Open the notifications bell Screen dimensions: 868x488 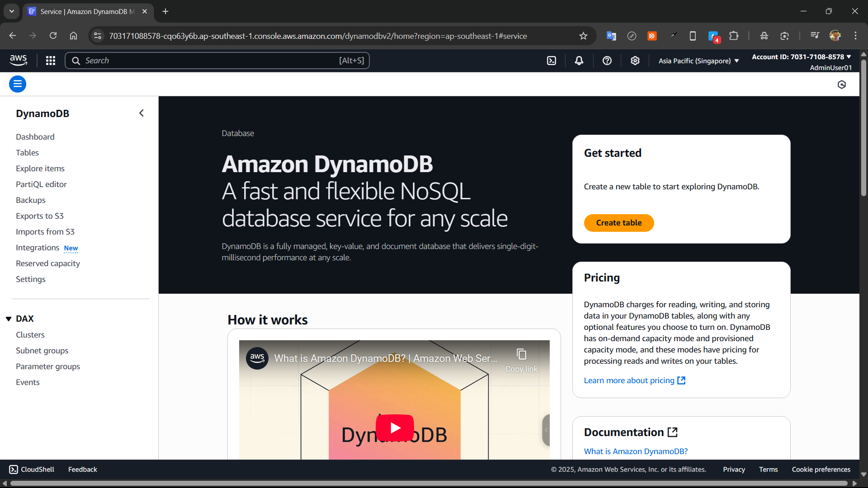click(579, 61)
